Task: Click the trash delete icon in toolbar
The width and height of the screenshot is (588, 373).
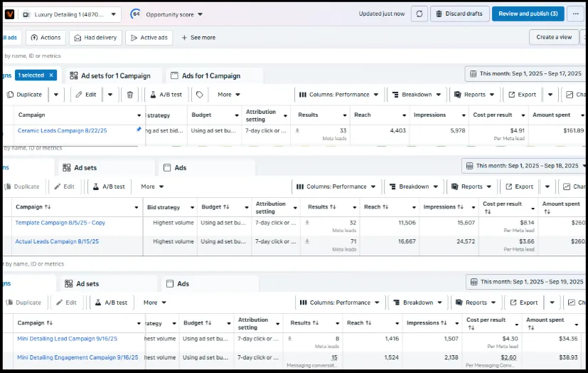Action: pos(129,95)
